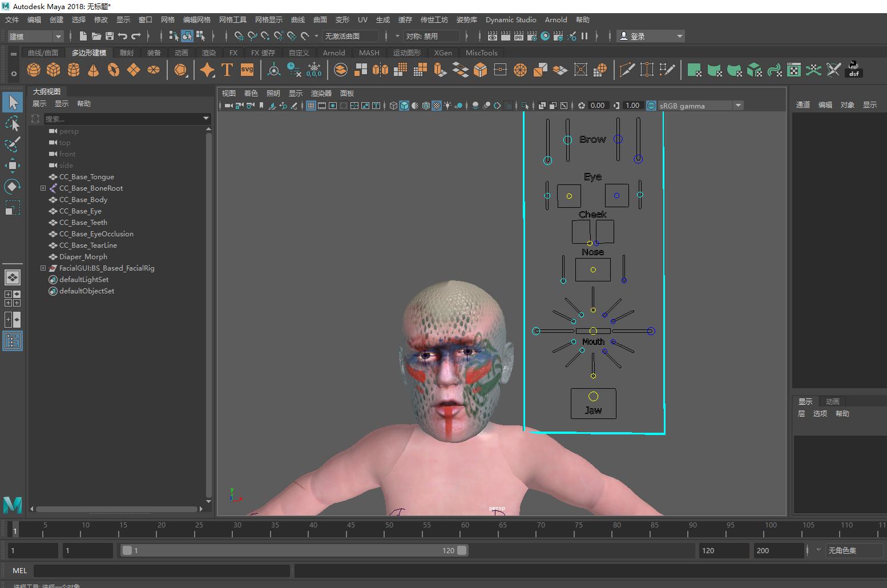The image size is (887, 588).
Task: Click the Select tool arrow
Action: (x=13, y=102)
